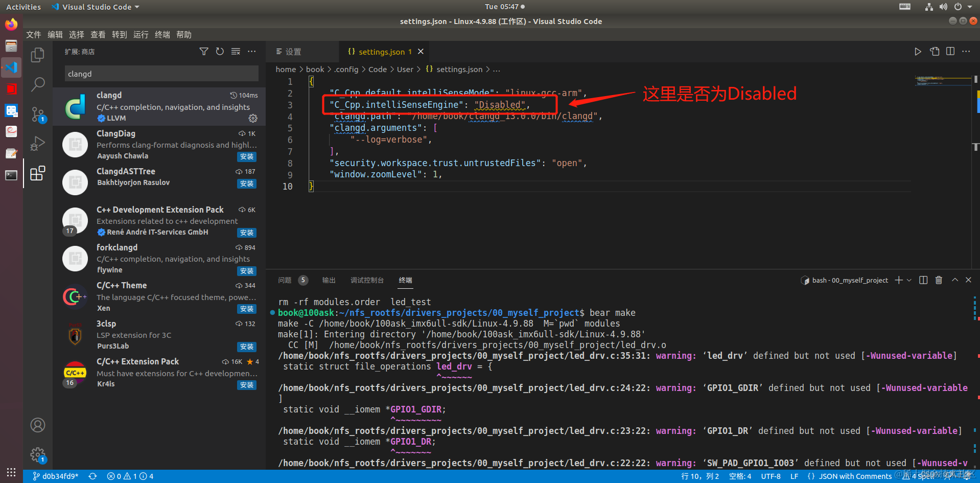This screenshot has width=980, height=483.
Task: Select encoding UTF-8 in status bar
Action: click(x=771, y=476)
